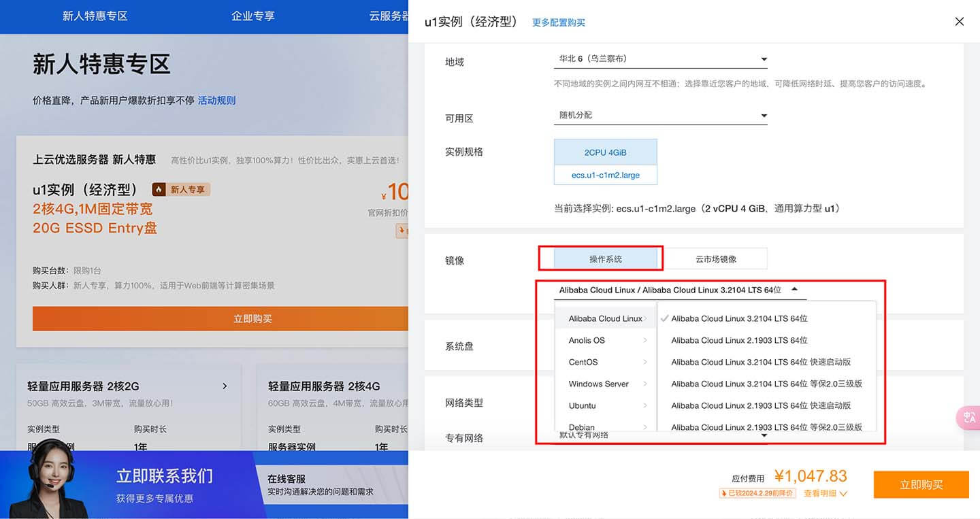Click the 已较2024.2.29前降价 price tag
980x519 pixels.
pos(757,493)
